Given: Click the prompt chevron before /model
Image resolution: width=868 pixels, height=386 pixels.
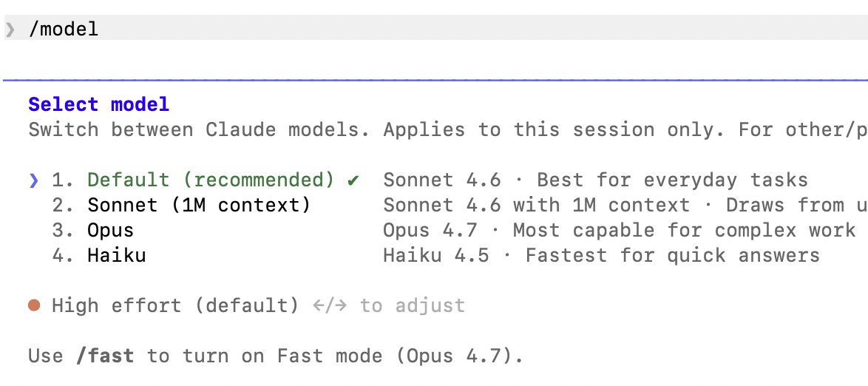Looking at the screenshot, I should click(10, 29).
